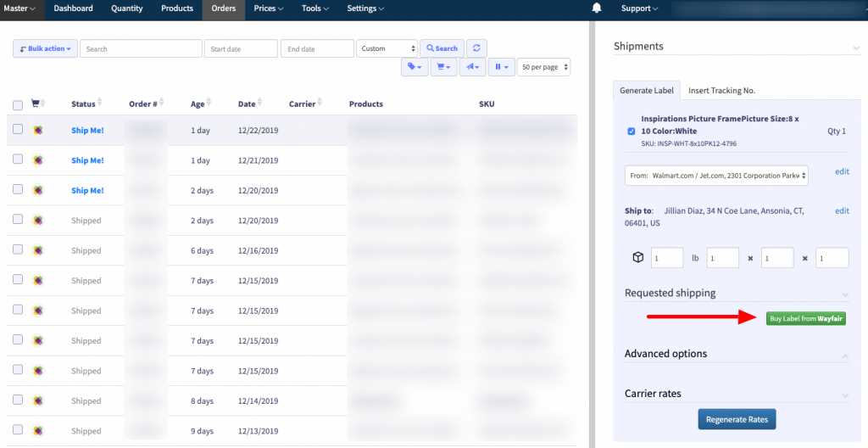Click channel icon for 12/16/2019 order
868x448 pixels.
pos(37,250)
